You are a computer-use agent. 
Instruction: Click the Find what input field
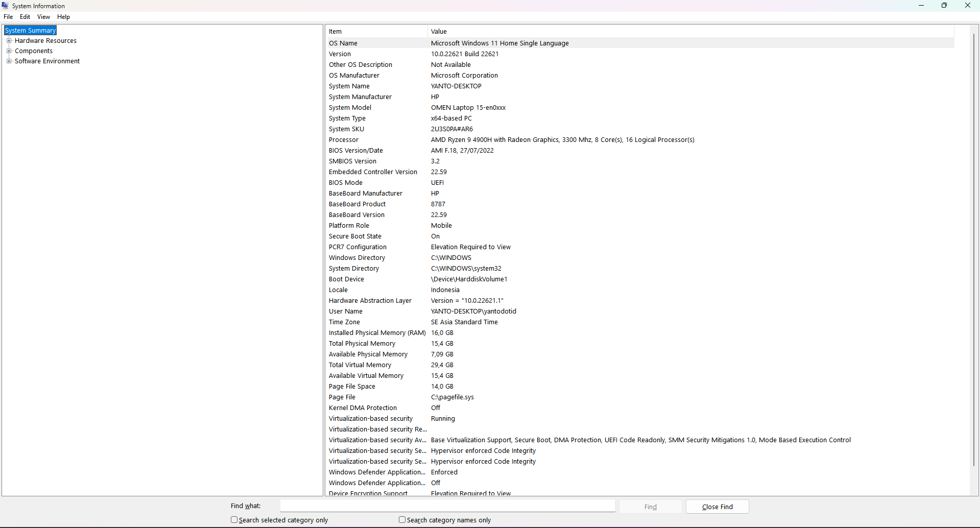tap(447, 506)
